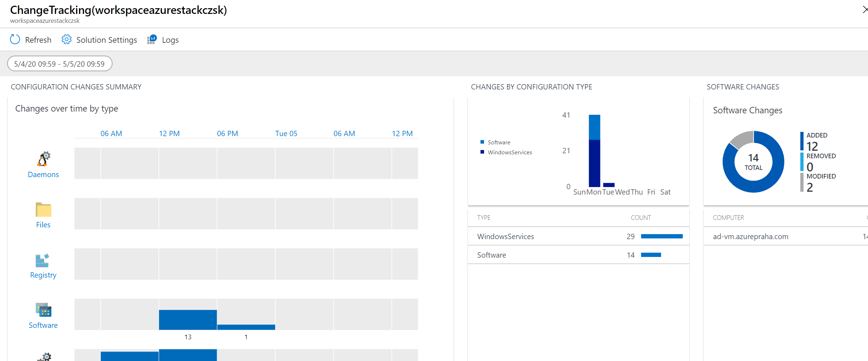Select the Registry blocks icon
Viewport: 868px width, 361px height.
[x=42, y=261]
